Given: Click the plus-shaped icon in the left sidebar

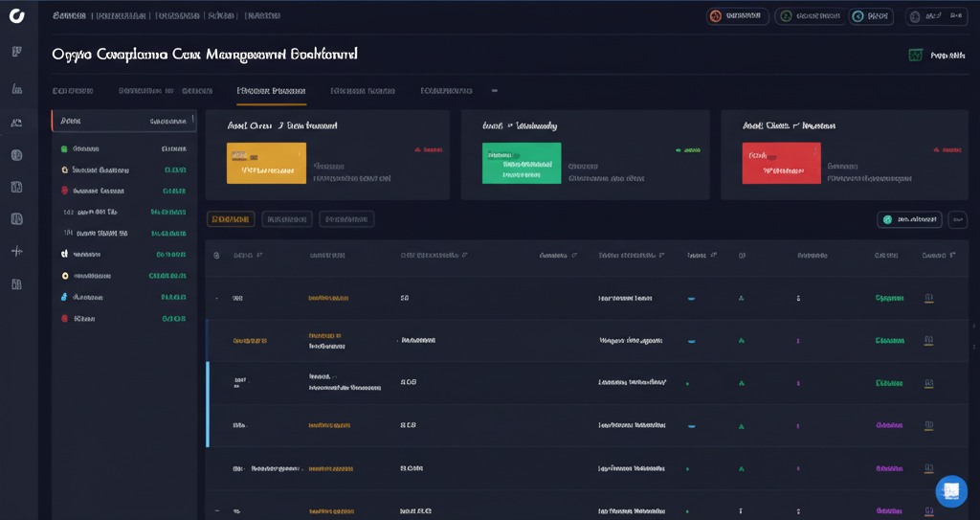Looking at the screenshot, I should click(x=16, y=251).
